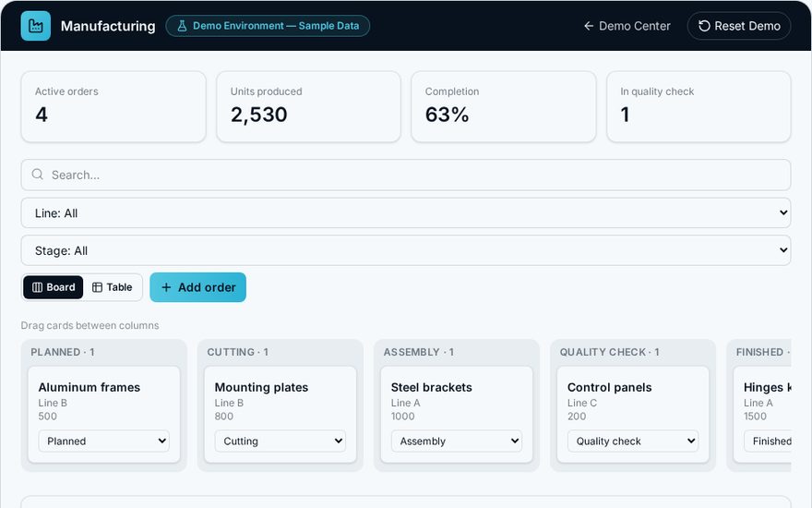Image resolution: width=812 pixels, height=508 pixels.
Task: Click the magnifier icon in search bar
Action: coord(37,175)
